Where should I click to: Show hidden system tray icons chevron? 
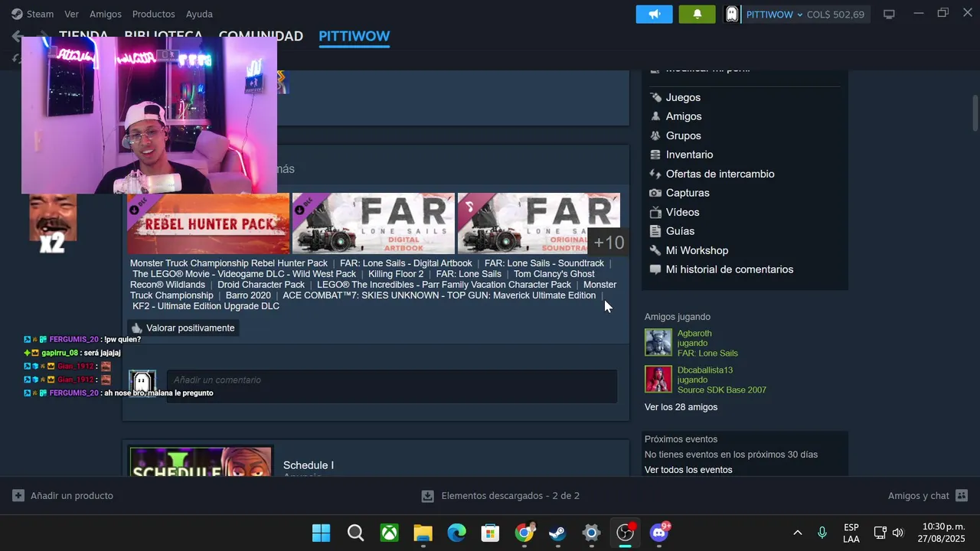797,533
